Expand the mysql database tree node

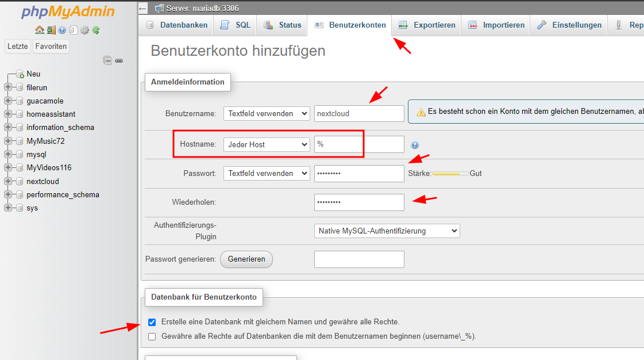(8, 154)
